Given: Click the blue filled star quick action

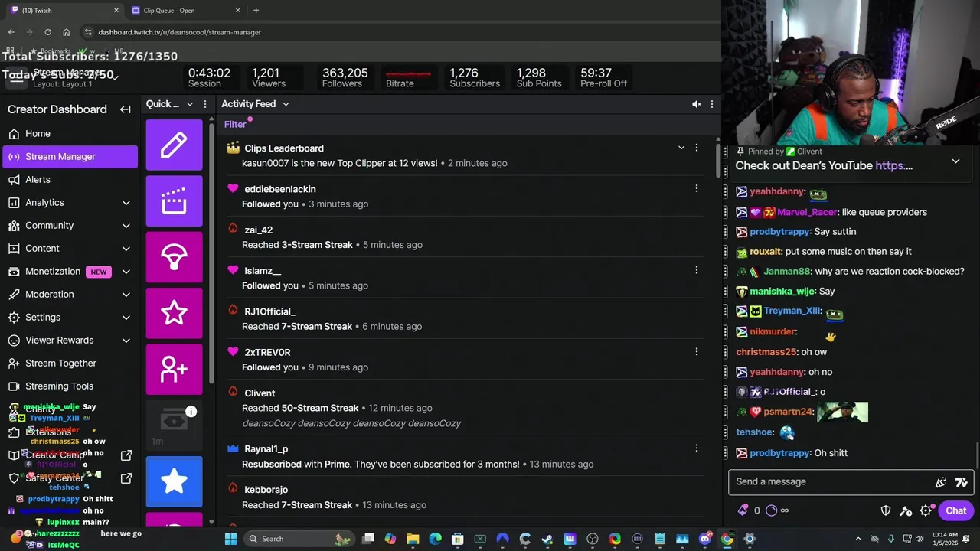Looking at the screenshot, I should (174, 481).
